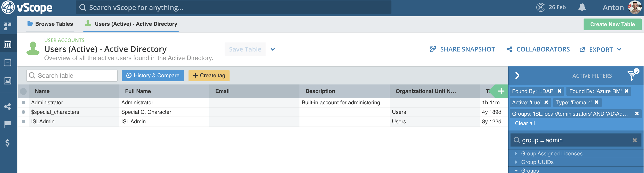Select the Administrator row circle
The image size is (644, 173).
(x=23, y=102)
